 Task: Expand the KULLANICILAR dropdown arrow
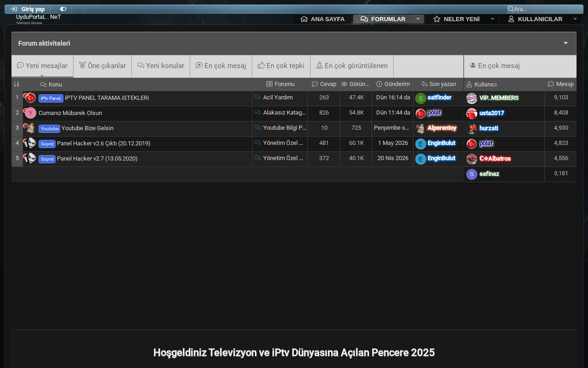[575, 19]
